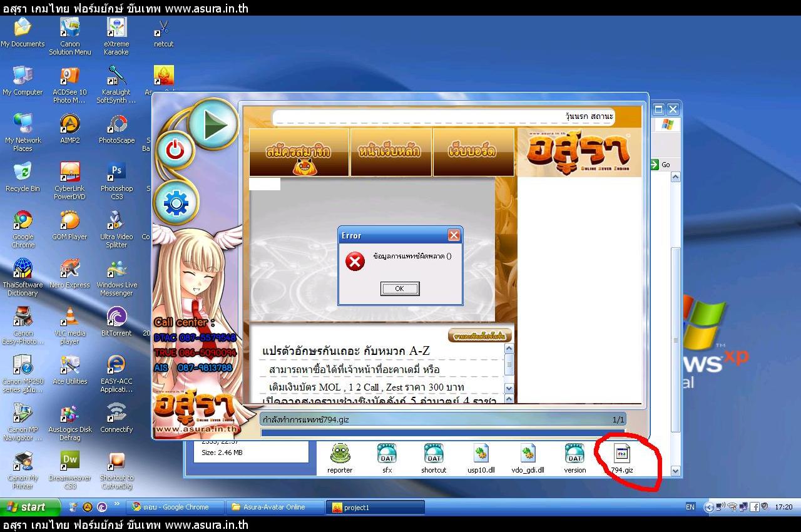Image resolution: width=801 pixels, height=532 pixels.
Task: Open the Photoshop CS3 desktop icon
Action: pos(116,176)
